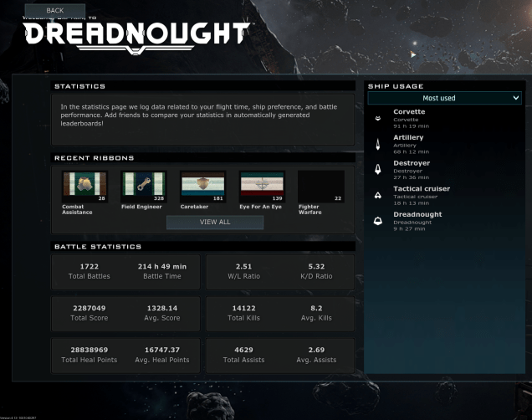Select the Caretaker ribbon icon
Viewport: 532px width, 420px height.
pos(202,187)
